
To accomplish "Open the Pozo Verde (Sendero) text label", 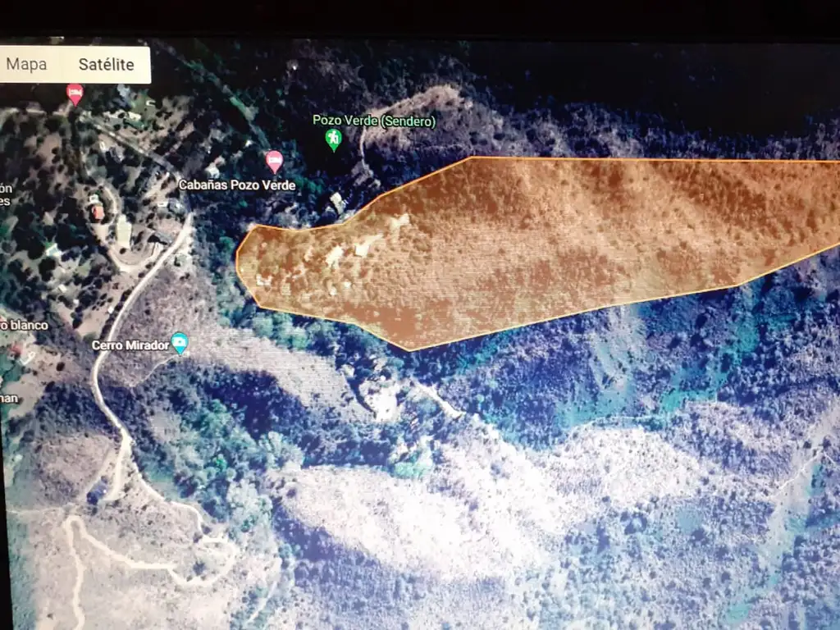I will [x=373, y=121].
